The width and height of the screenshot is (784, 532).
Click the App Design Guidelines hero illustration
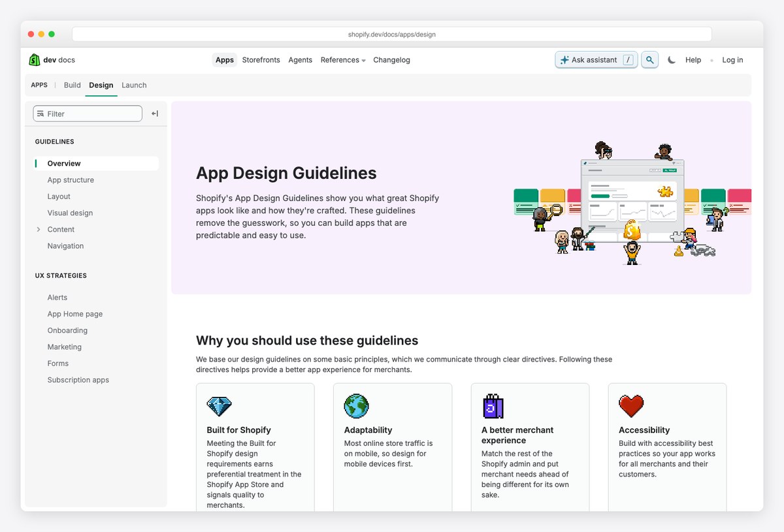[x=632, y=203]
